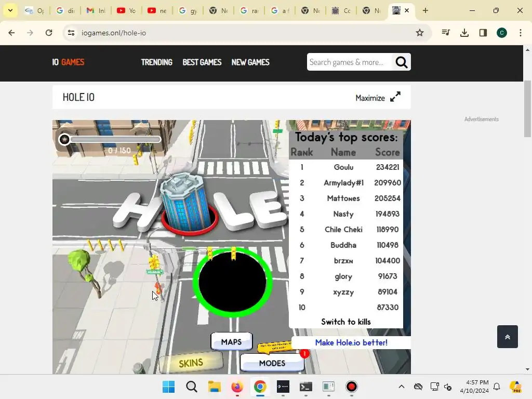This screenshot has height=399, width=532.
Task: Maximize the Hole IO game
Action: tap(378, 98)
